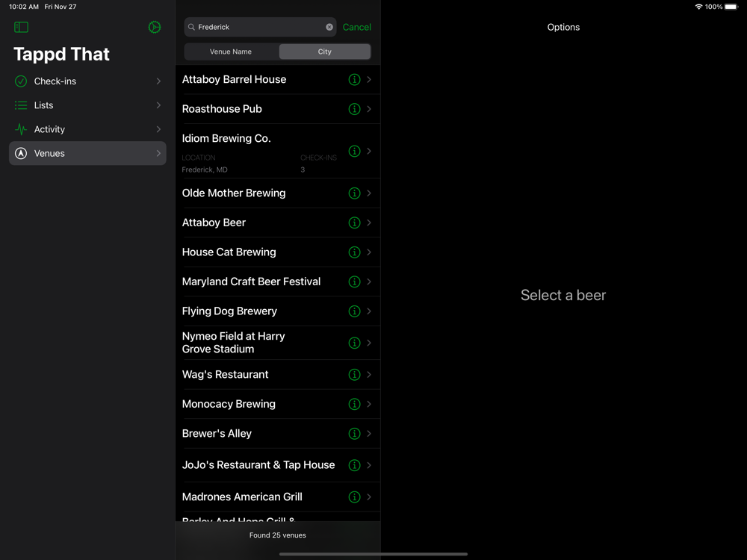
Task: Click the 10:02 AM clock
Action: pos(24,7)
